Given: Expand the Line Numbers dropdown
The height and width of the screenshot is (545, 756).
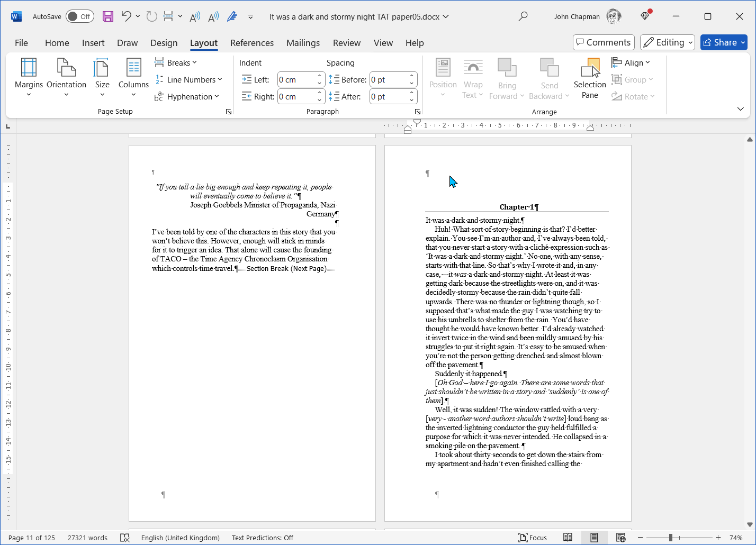Looking at the screenshot, I should 189,79.
